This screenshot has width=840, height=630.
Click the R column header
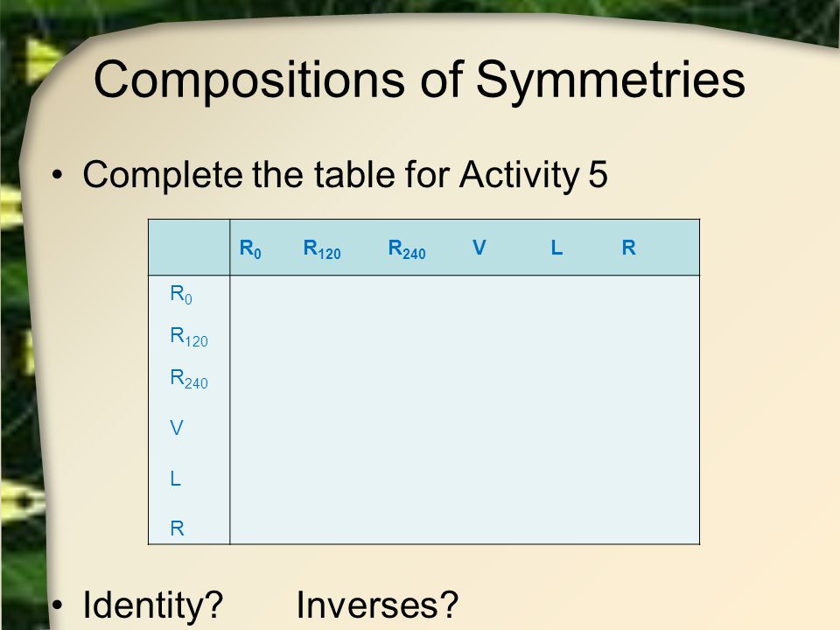click(x=628, y=248)
